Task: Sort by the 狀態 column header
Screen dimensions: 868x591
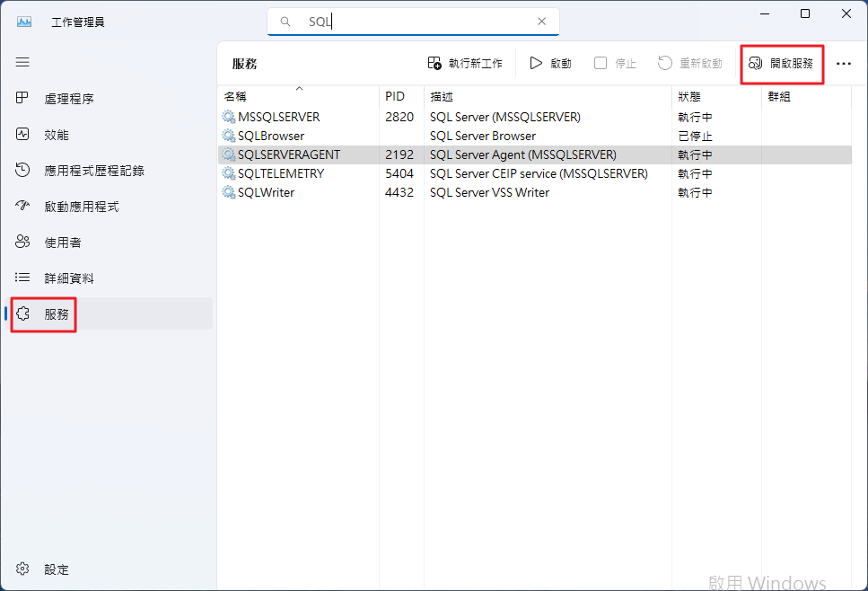Action: [716, 96]
